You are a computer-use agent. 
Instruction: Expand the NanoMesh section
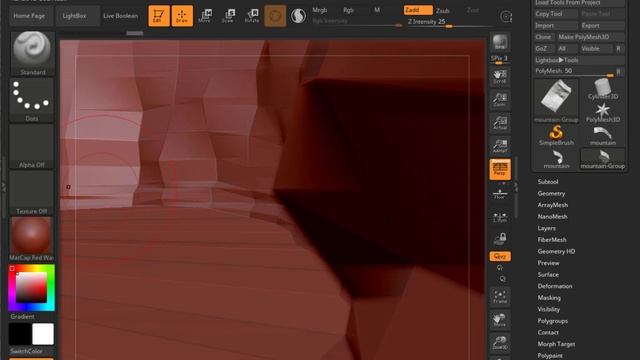[x=552, y=217]
